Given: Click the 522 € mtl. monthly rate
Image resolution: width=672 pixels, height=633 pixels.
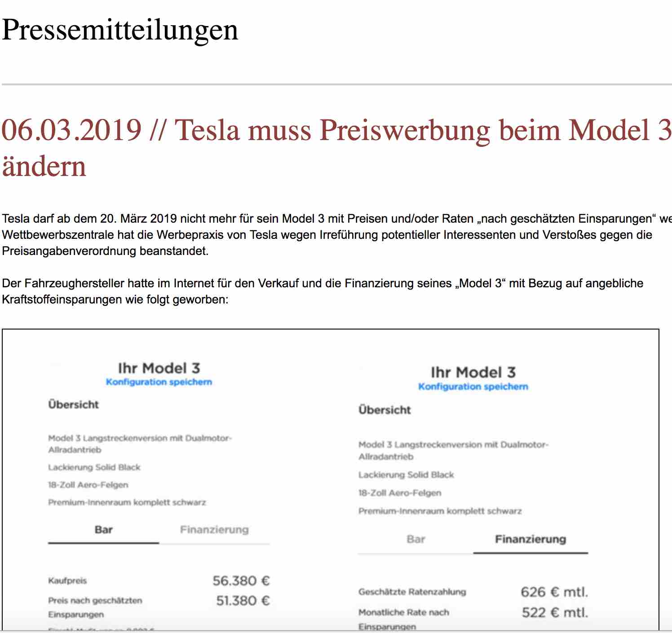Looking at the screenshot, I should click(x=554, y=613).
